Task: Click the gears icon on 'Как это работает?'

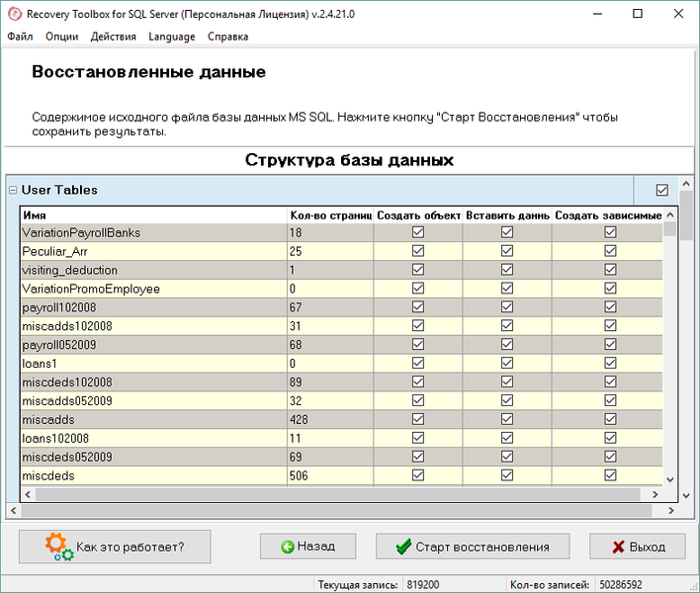Action: pos(59,547)
